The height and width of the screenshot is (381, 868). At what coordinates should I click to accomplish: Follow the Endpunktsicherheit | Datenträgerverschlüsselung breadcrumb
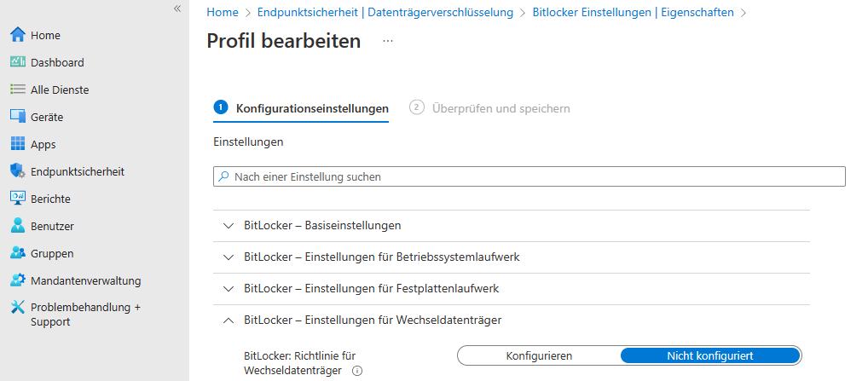[x=385, y=12]
